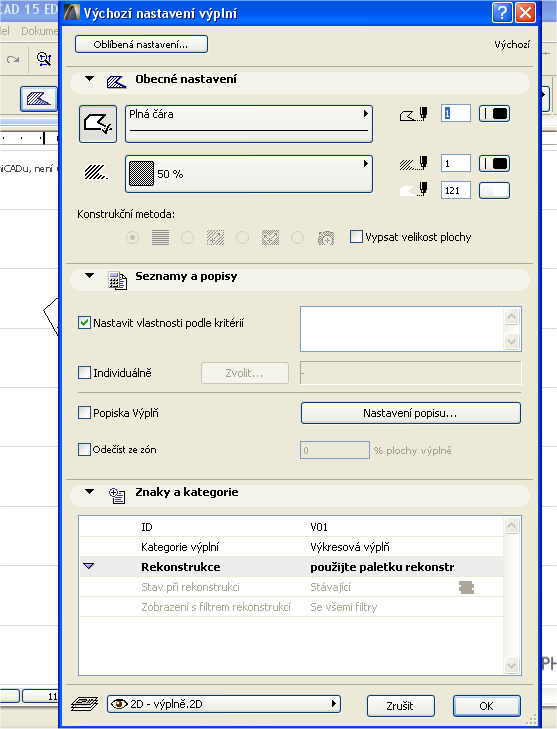
Task: Select the Rekonstrukce row in the list
Action: click(x=292, y=567)
